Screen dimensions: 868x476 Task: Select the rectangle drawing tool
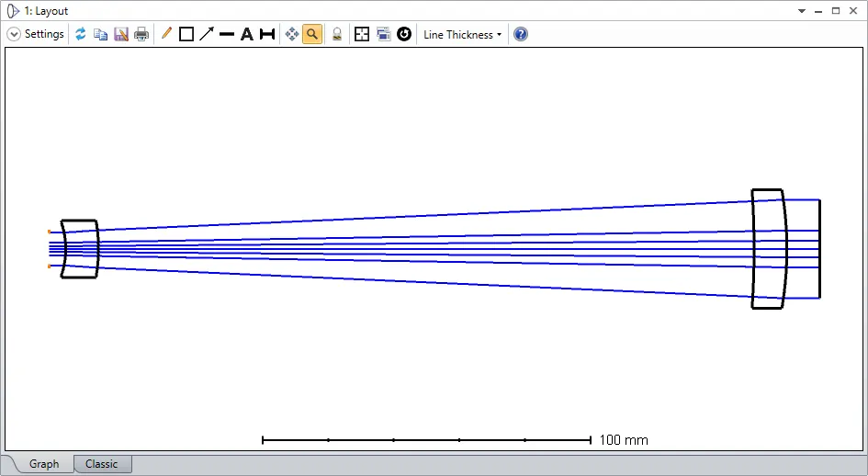coord(186,34)
